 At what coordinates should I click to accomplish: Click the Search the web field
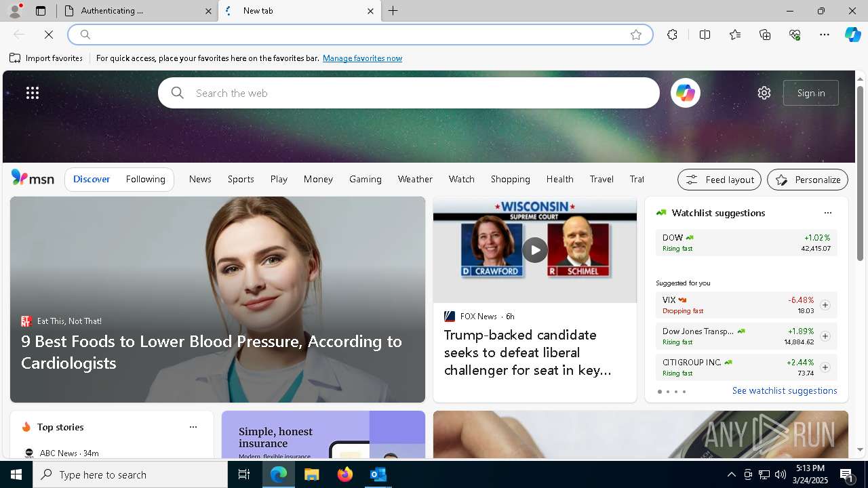pos(409,93)
